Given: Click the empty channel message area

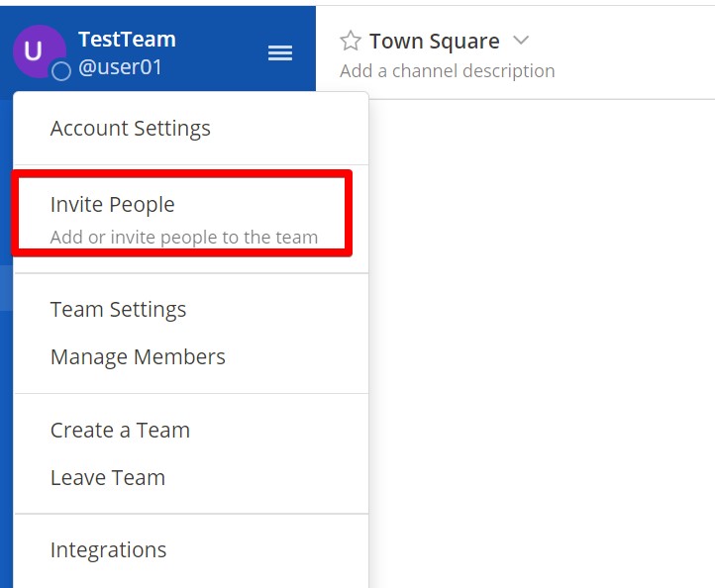Looking at the screenshot, I should (x=542, y=342).
